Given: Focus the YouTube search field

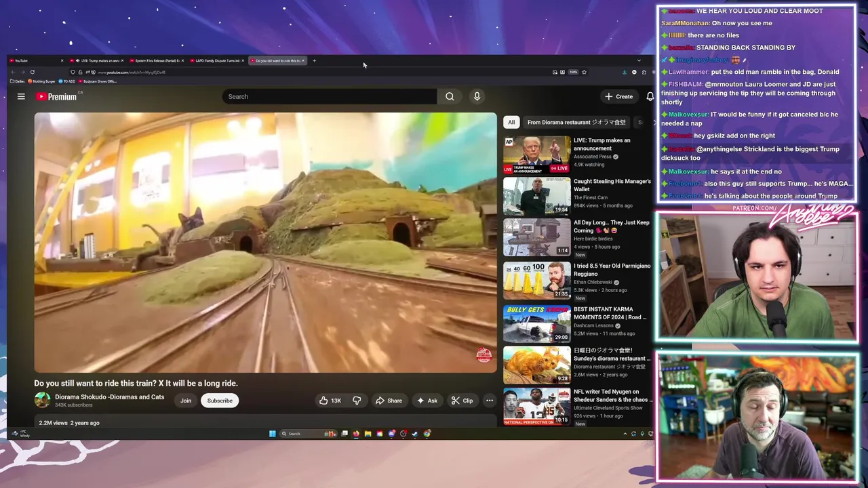Looking at the screenshot, I should pos(330,96).
